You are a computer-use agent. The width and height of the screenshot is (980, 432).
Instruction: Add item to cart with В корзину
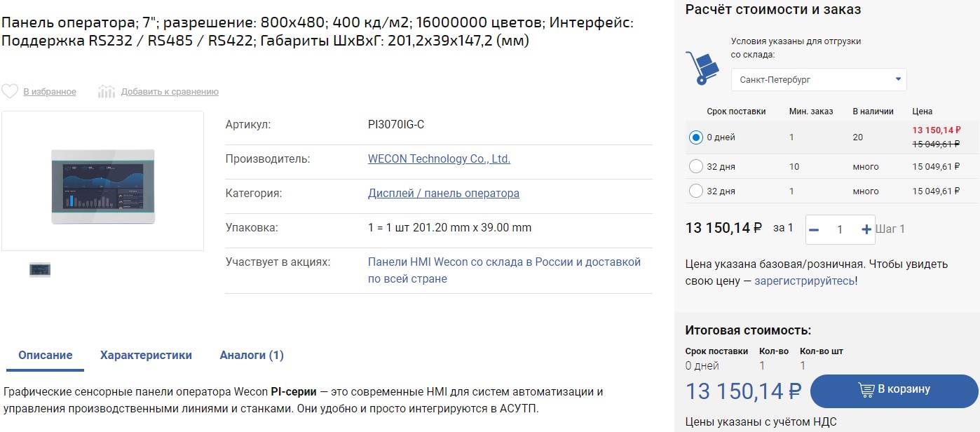tap(894, 390)
